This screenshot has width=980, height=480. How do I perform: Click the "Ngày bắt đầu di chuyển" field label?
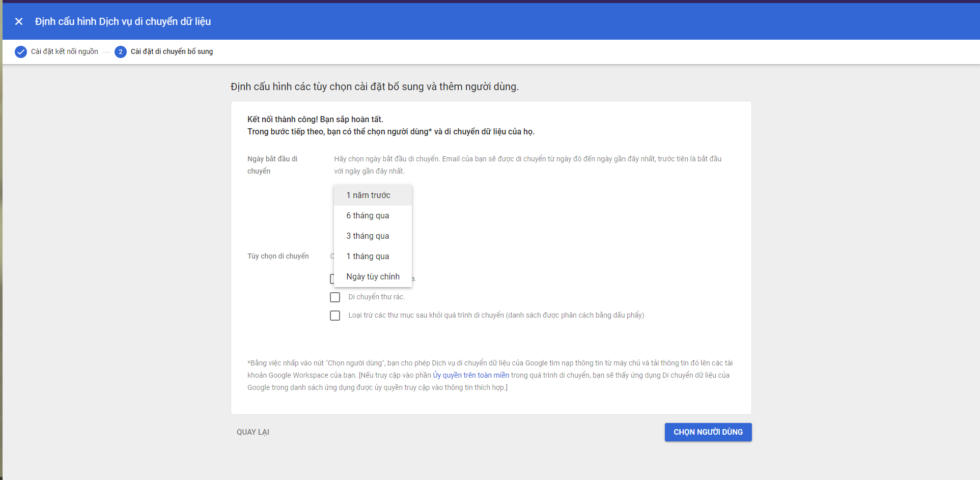point(272,165)
